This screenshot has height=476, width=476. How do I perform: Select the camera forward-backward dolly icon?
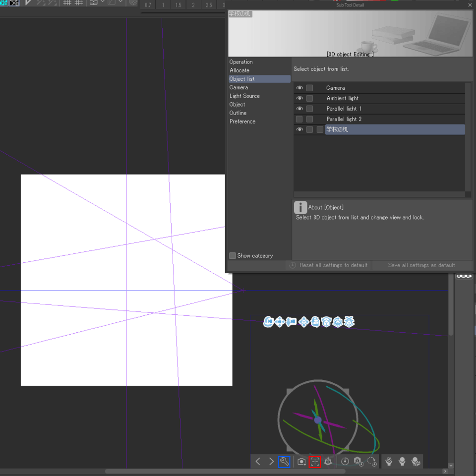click(291, 321)
